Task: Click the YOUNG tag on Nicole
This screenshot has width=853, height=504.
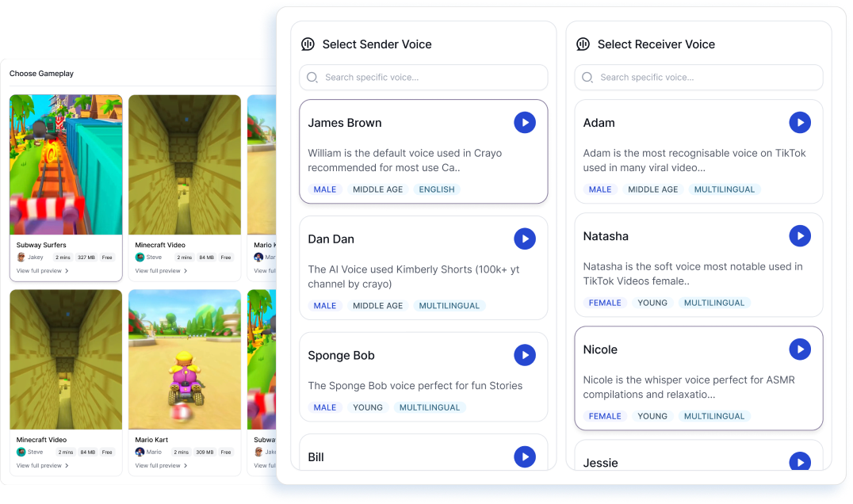Action: point(652,416)
